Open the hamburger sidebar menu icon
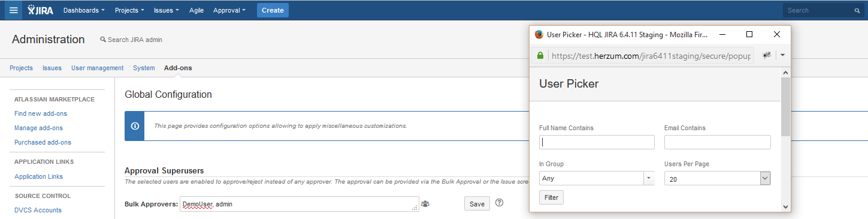This screenshot has width=868, height=219. tap(13, 10)
